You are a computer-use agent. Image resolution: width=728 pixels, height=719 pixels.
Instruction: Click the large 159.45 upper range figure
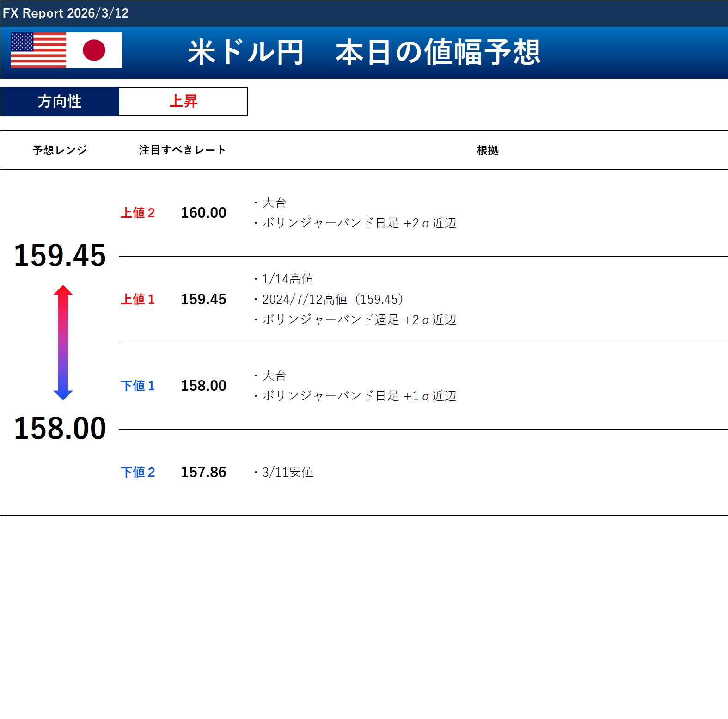[60, 255]
